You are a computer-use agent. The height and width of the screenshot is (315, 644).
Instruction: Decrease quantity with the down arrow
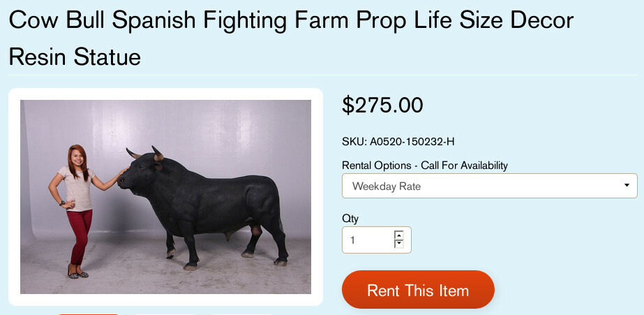[x=399, y=244]
